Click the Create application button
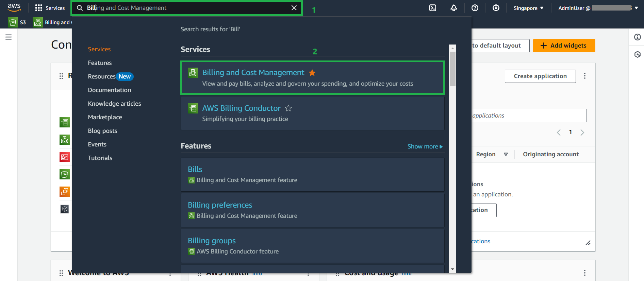This screenshot has height=281, width=644. tap(540, 76)
